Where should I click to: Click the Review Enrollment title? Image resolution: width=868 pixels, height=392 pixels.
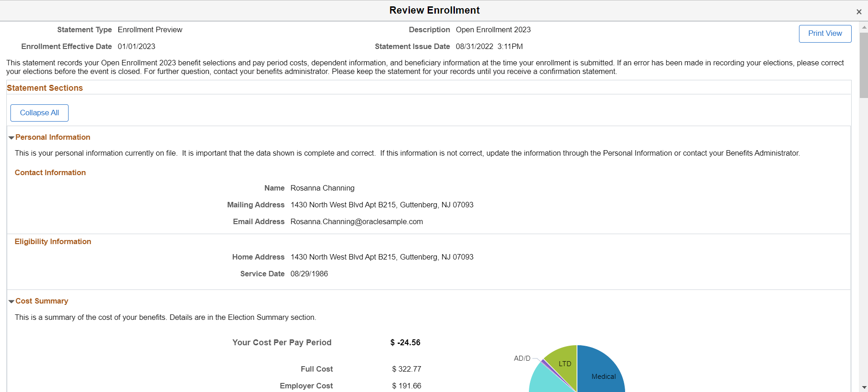click(434, 10)
